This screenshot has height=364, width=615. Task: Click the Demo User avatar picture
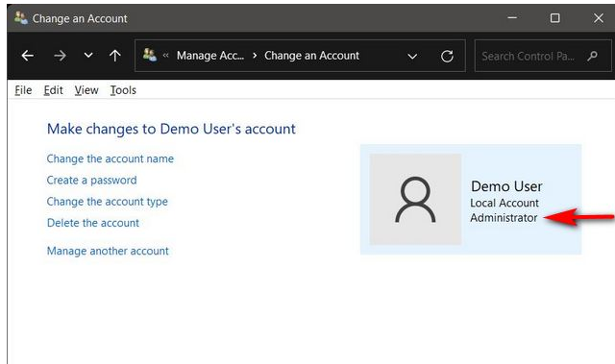tap(415, 199)
